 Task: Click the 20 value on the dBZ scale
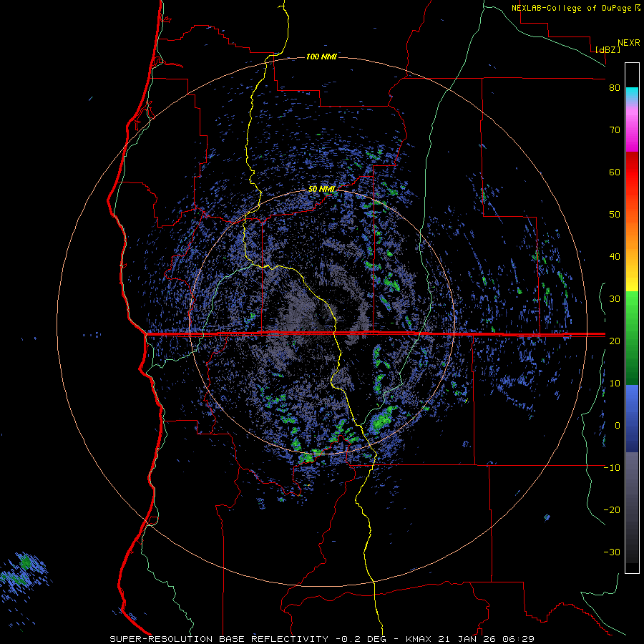tap(615, 341)
